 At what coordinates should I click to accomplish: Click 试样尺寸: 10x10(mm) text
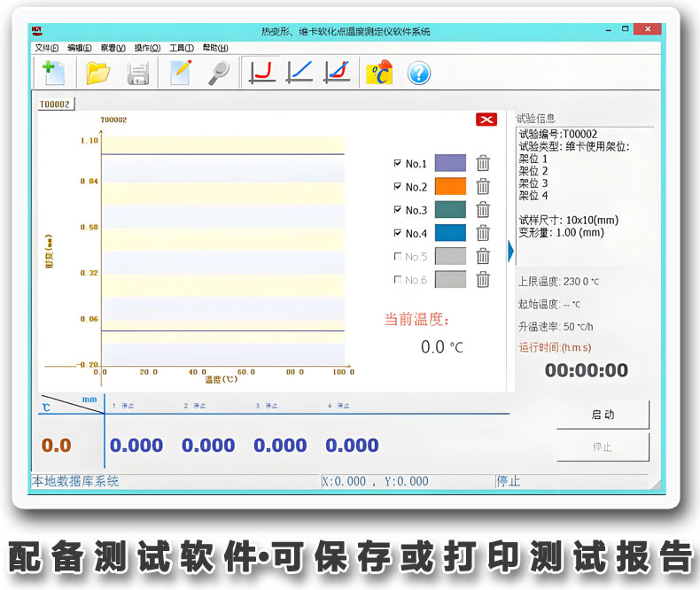pyautogui.click(x=568, y=220)
